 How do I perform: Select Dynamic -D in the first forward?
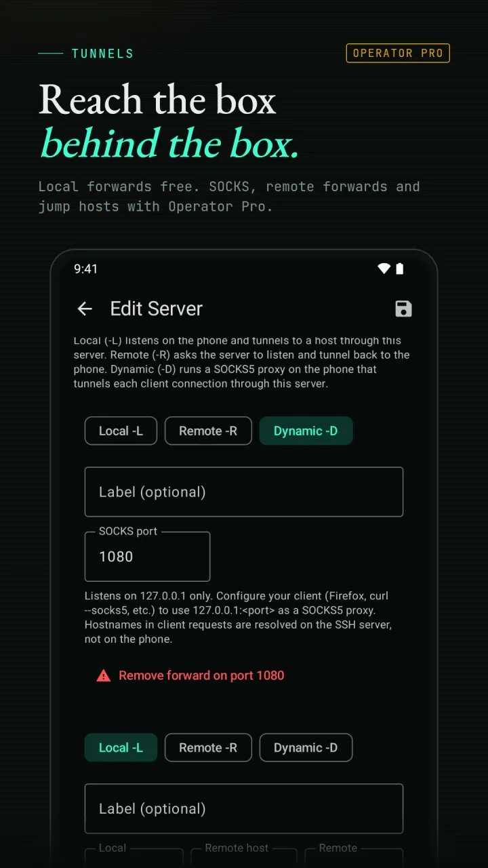(306, 431)
